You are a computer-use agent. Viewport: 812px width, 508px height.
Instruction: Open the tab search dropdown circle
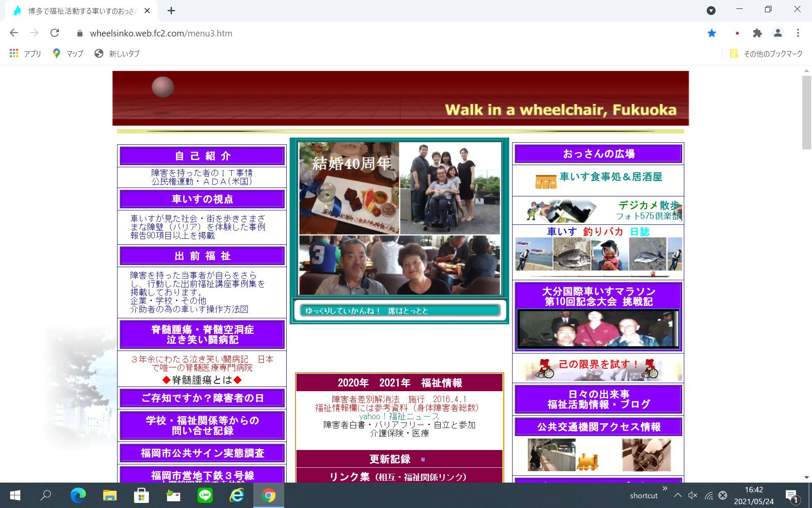(x=711, y=9)
